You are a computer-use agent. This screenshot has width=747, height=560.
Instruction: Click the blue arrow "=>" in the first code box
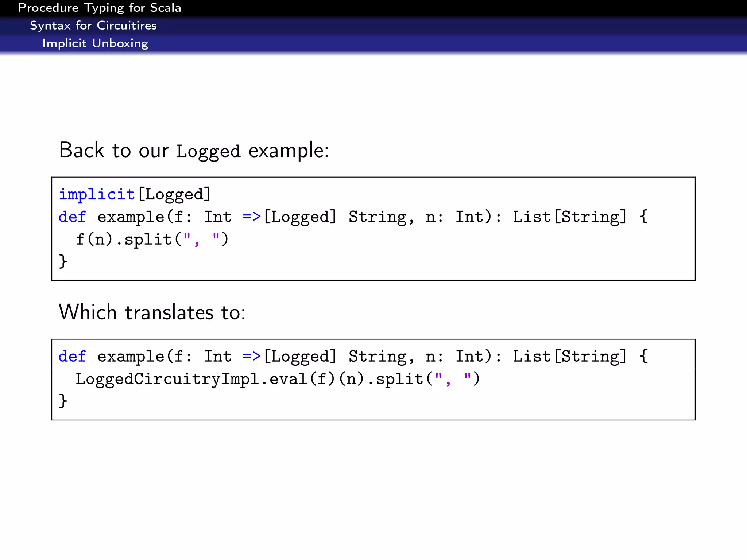point(251,217)
